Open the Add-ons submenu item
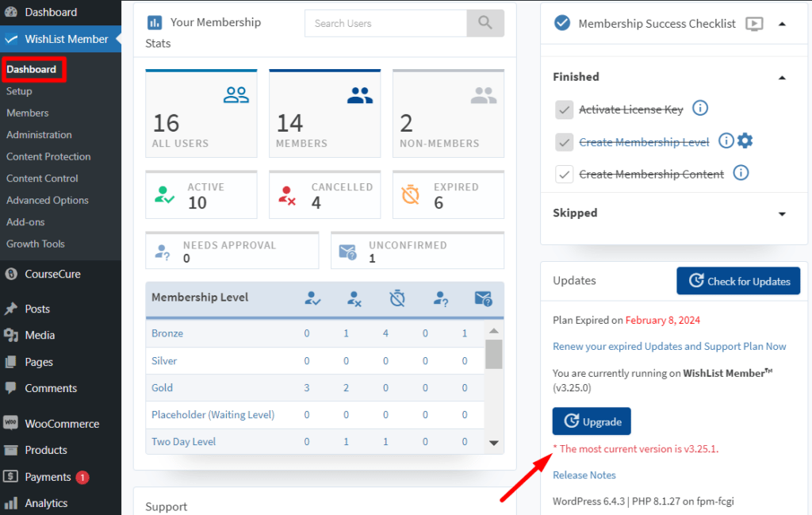This screenshot has width=812, height=515. pyautogui.click(x=25, y=221)
